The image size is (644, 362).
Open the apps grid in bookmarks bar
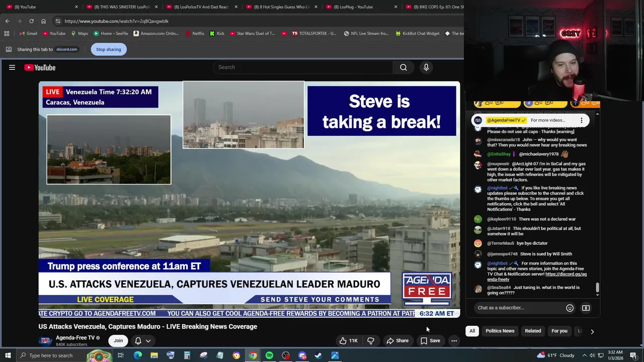point(7,33)
